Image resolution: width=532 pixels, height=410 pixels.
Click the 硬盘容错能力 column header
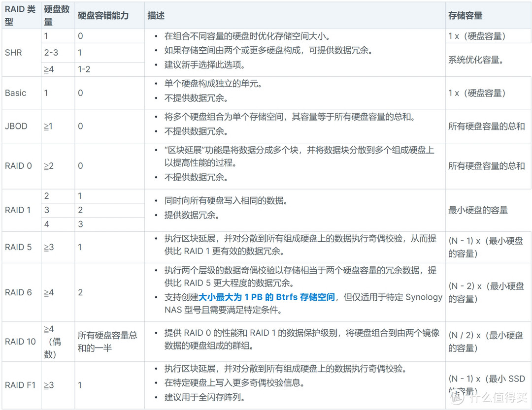[x=102, y=15]
